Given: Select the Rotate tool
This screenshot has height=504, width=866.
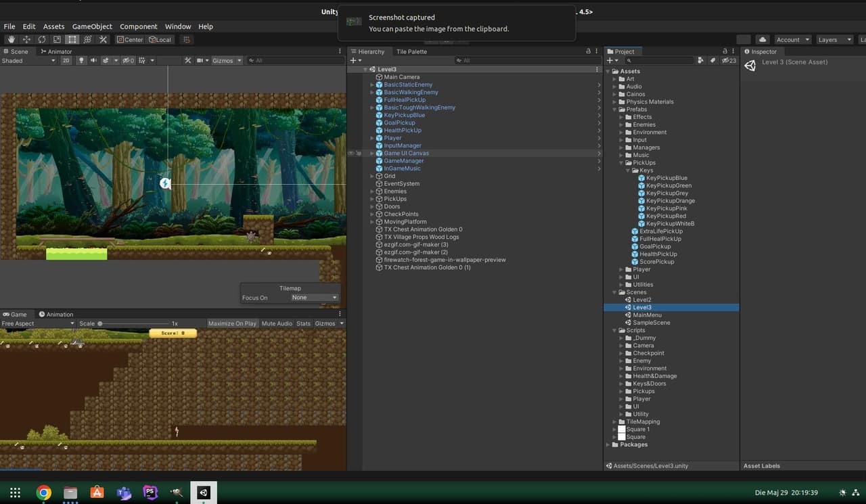Looking at the screenshot, I should click(42, 39).
